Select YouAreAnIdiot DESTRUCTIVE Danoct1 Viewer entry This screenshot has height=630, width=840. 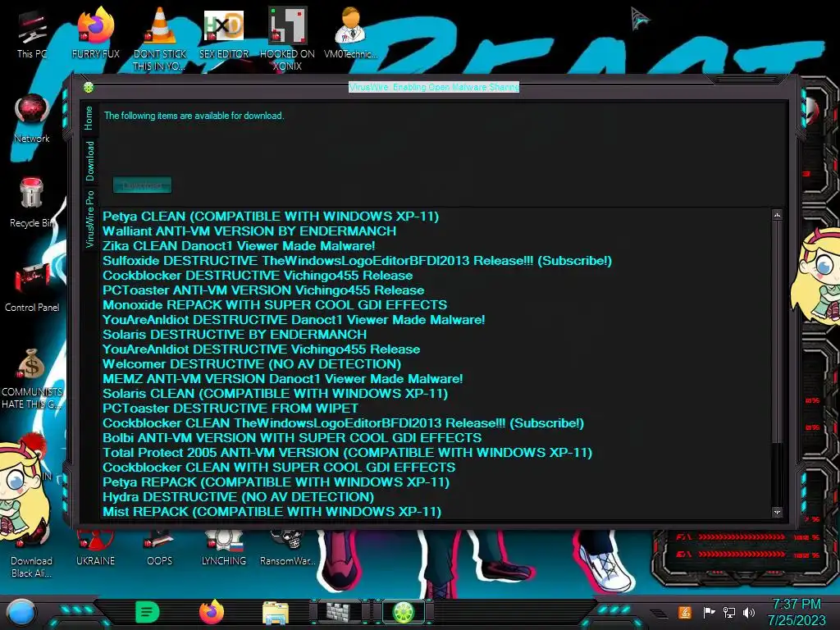[x=294, y=320]
